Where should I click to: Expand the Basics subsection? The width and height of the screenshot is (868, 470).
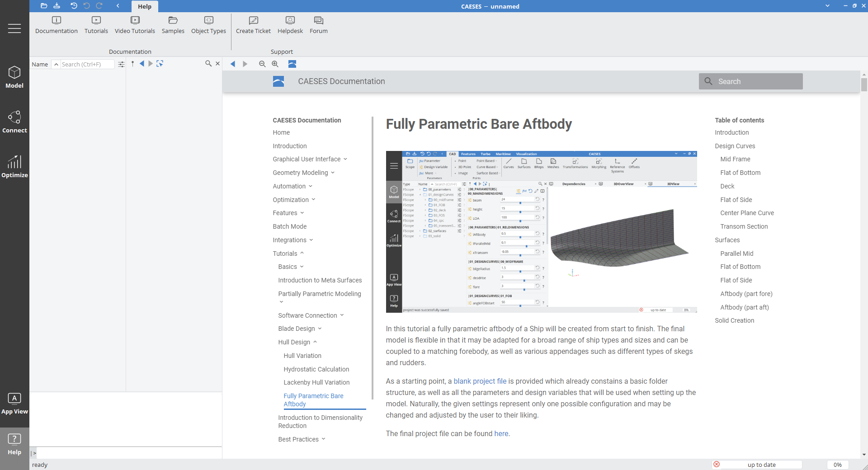pyautogui.click(x=302, y=267)
